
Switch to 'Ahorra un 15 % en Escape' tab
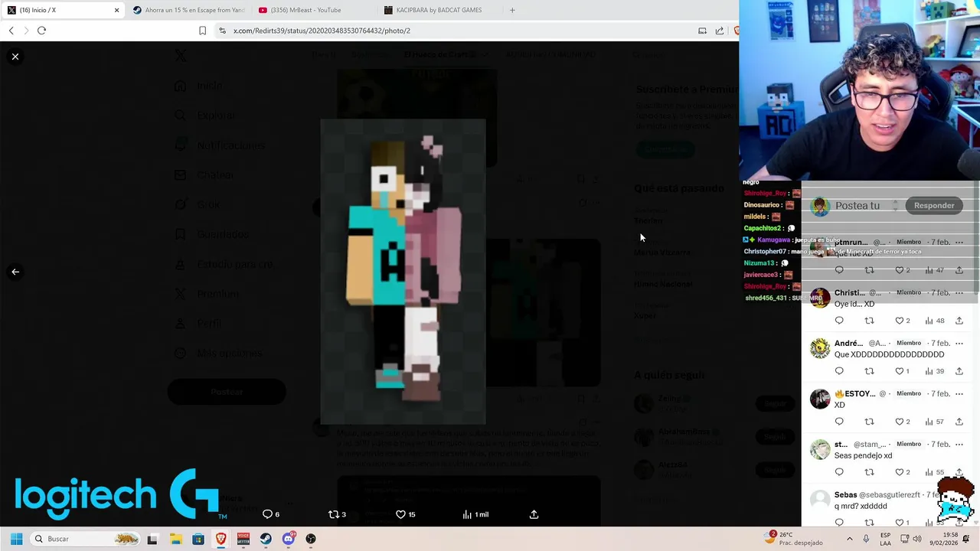[188, 10]
